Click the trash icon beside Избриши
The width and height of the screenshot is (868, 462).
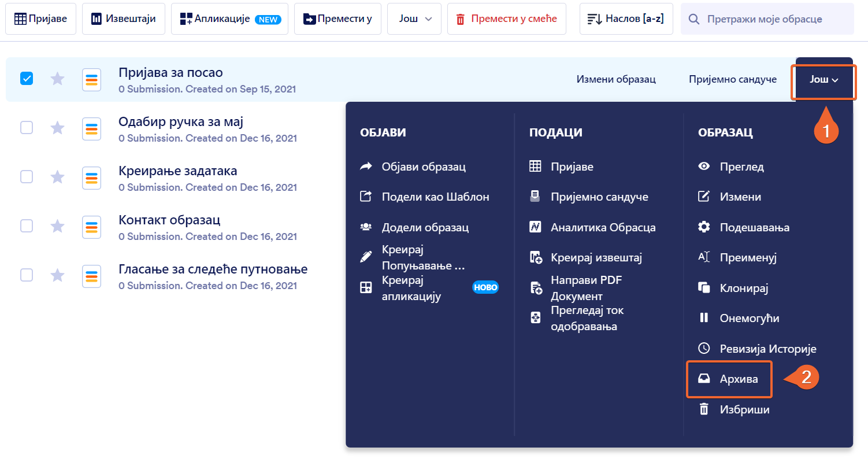pos(704,409)
